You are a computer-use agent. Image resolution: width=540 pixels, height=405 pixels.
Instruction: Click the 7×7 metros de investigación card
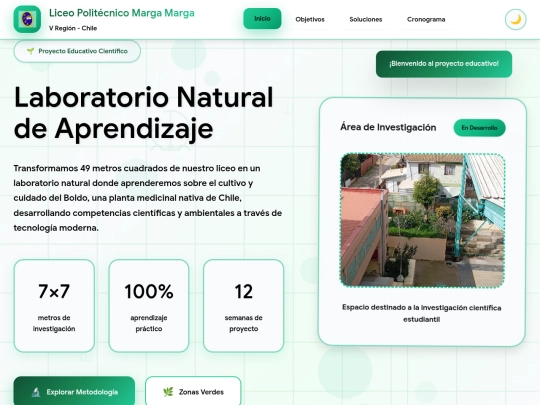pyautogui.click(x=54, y=306)
